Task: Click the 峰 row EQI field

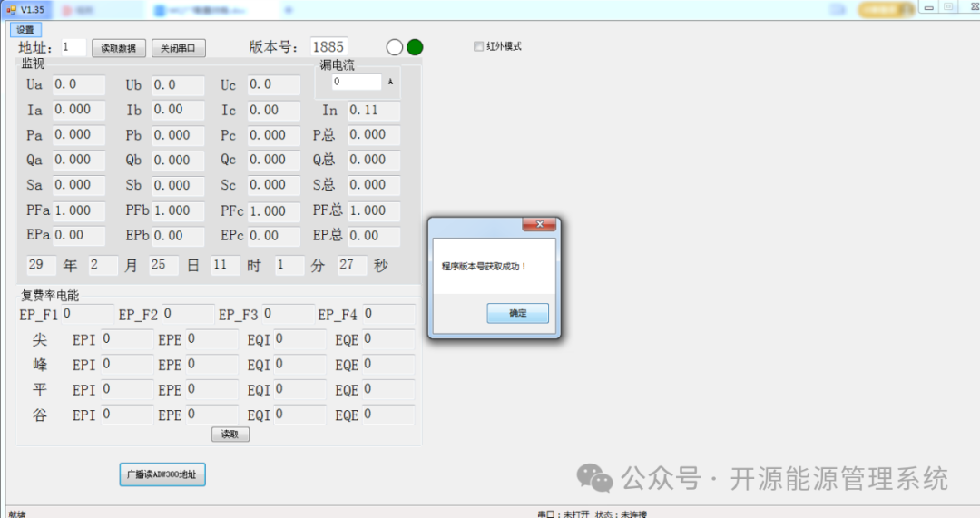Action: pos(300,365)
